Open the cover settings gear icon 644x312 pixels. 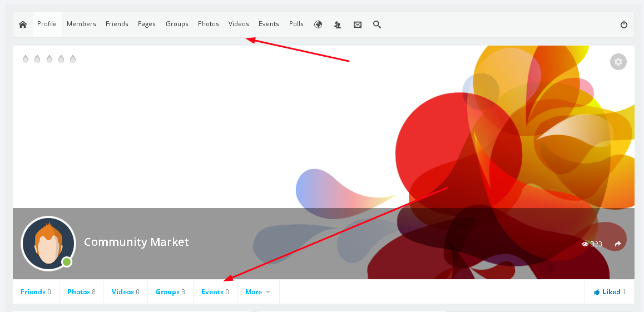618,62
